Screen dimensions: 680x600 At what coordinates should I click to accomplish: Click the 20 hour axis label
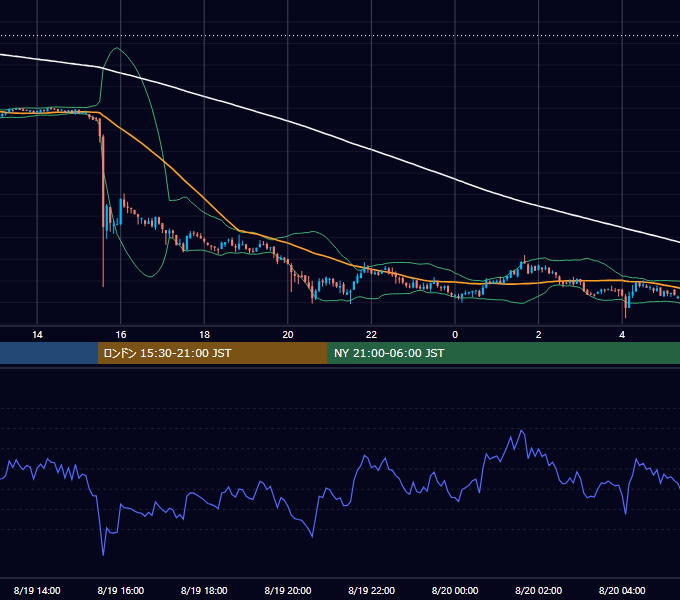288,335
